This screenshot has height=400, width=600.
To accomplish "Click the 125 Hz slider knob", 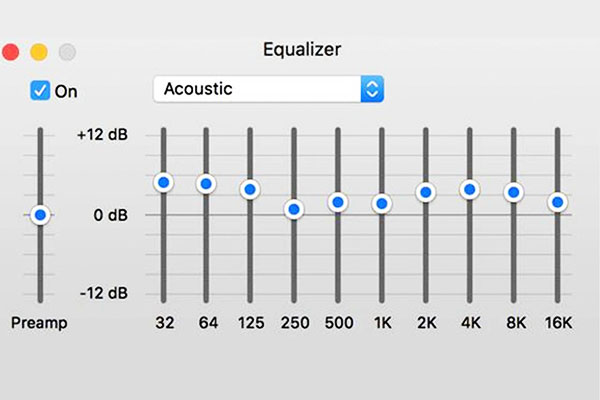I will [250, 189].
